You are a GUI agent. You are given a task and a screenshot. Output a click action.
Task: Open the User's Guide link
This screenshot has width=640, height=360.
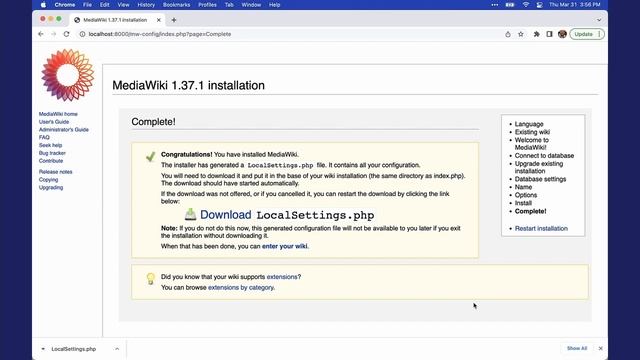tap(54, 122)
